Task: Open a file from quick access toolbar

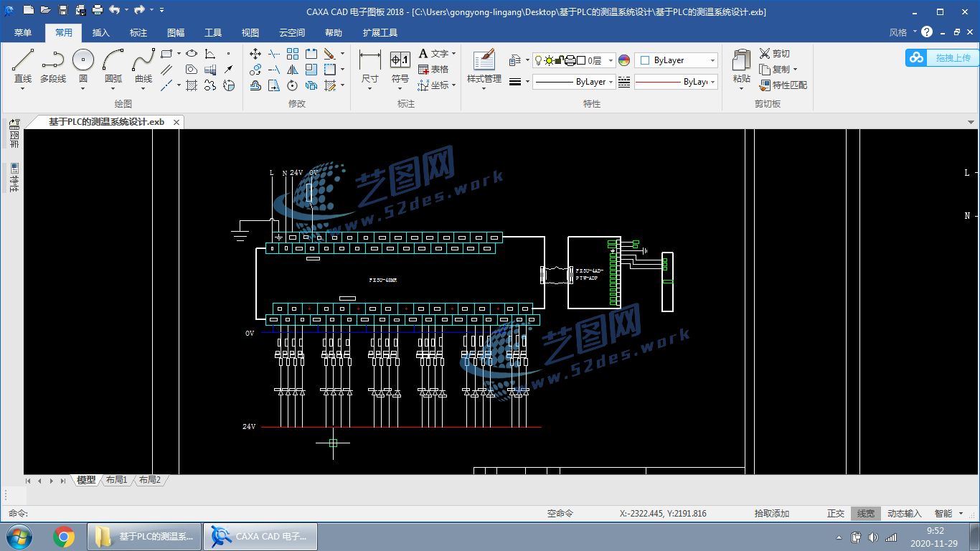Action: coord(46,10)
